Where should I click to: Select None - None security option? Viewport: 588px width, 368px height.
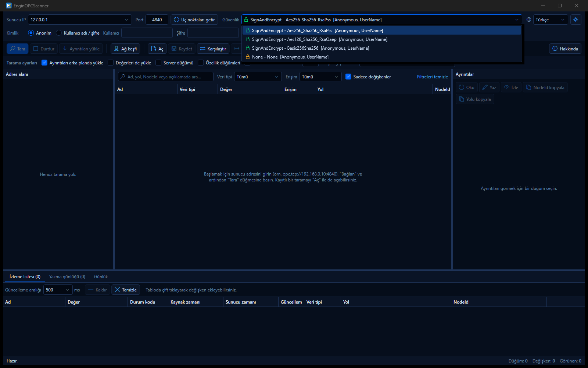[x=382, y=57]
